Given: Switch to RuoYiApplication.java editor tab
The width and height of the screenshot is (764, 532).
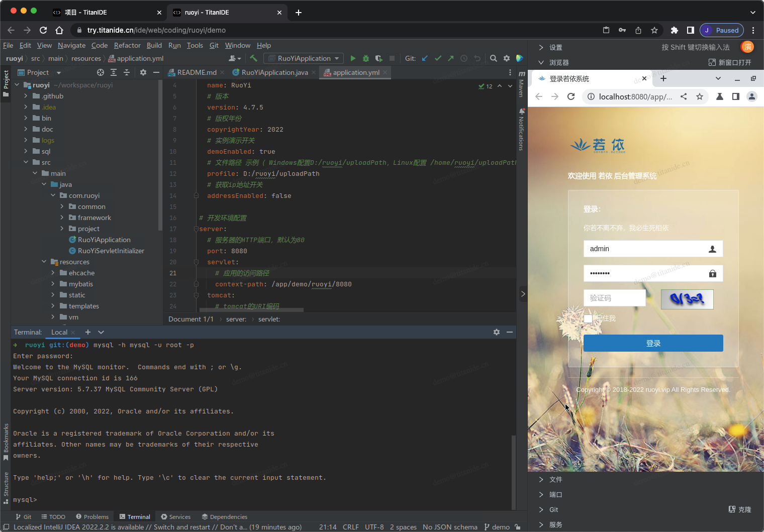Looking at the screenshot, I should pyautogui.click(x=274, y=72).
